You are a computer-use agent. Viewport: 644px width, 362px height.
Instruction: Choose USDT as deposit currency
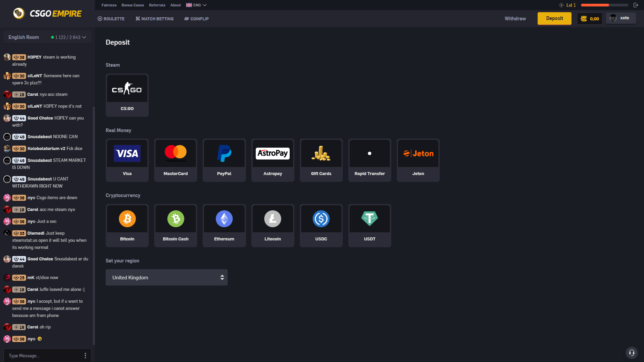coord(369,225)
